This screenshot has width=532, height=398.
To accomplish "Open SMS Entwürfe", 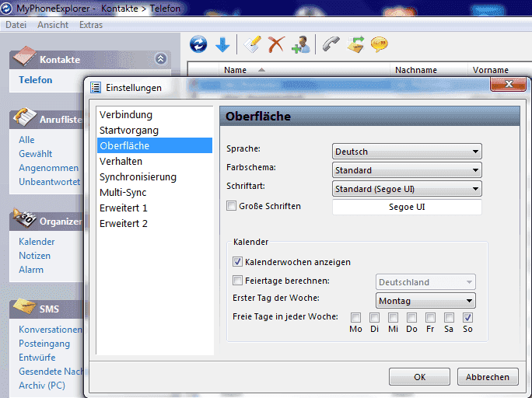I will coord(37,358).
